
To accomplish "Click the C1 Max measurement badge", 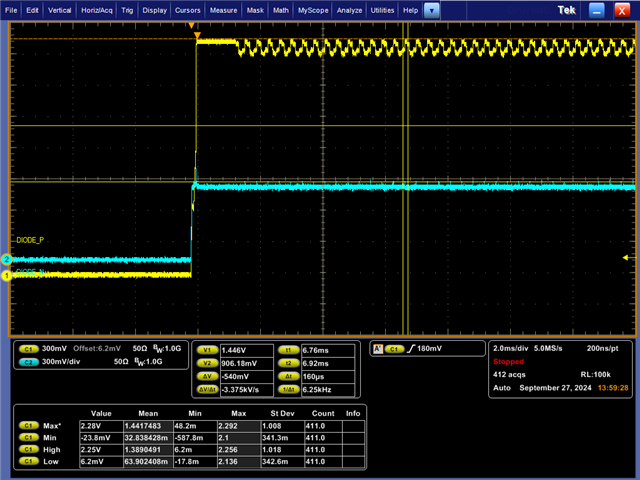I will pos(29,425).
